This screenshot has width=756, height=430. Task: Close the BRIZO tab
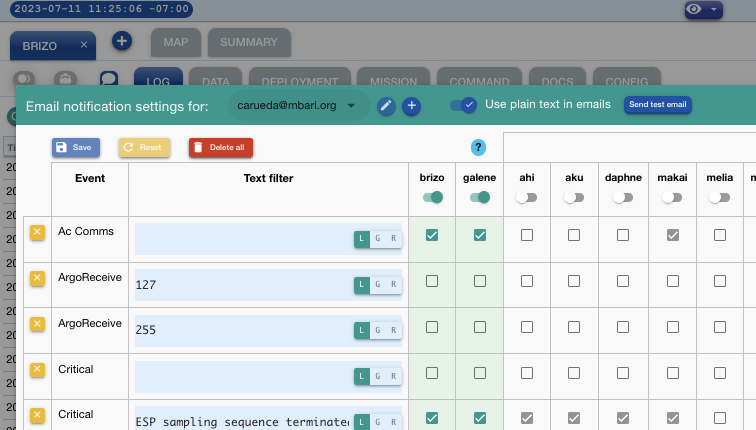(x=84, y=45)
